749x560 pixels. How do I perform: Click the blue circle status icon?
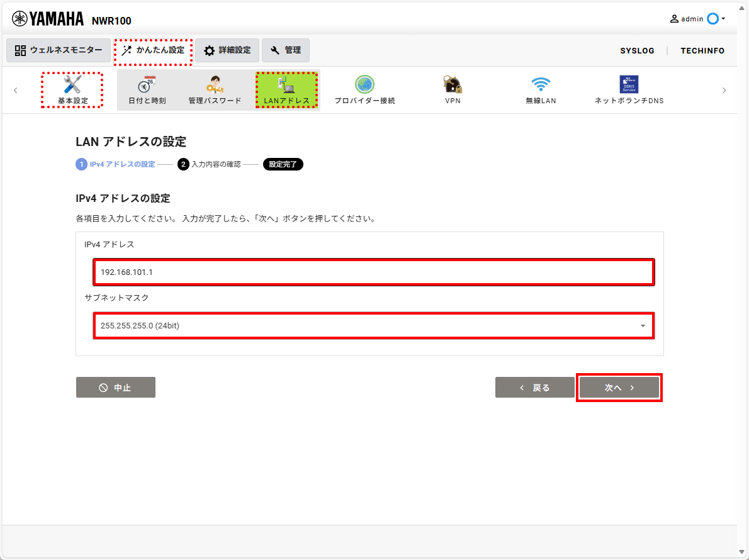pos(712,19)
